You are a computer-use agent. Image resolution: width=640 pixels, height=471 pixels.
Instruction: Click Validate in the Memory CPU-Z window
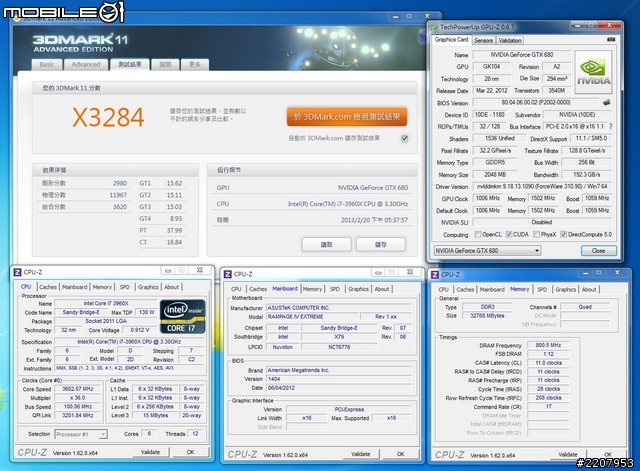[568, 454]
